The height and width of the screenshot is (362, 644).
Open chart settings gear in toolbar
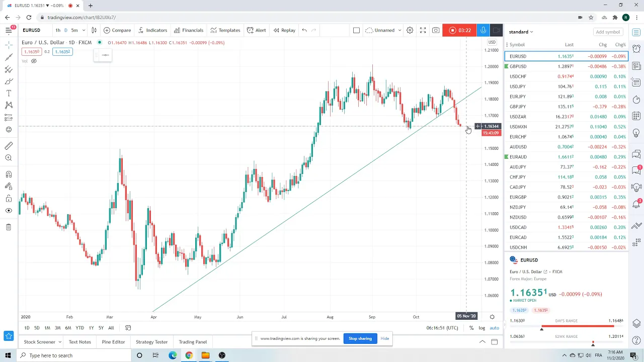[x=410, y=30]
